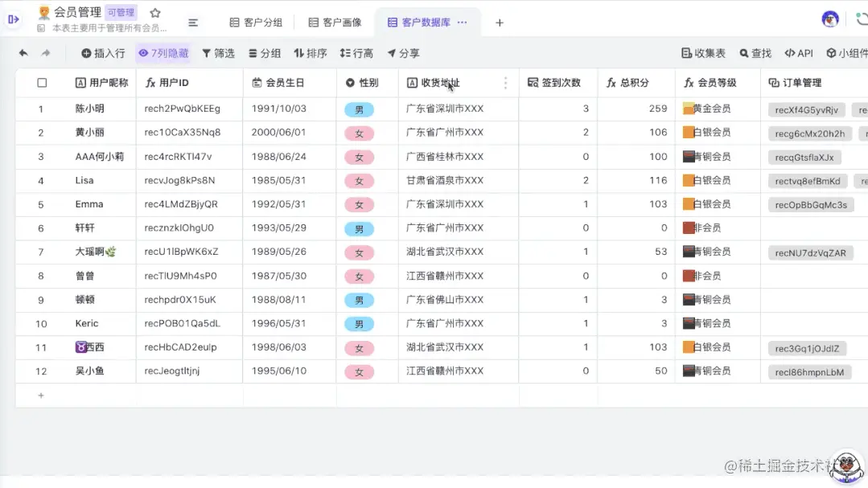Open the 查找 search tool

[x=755, y=53]
